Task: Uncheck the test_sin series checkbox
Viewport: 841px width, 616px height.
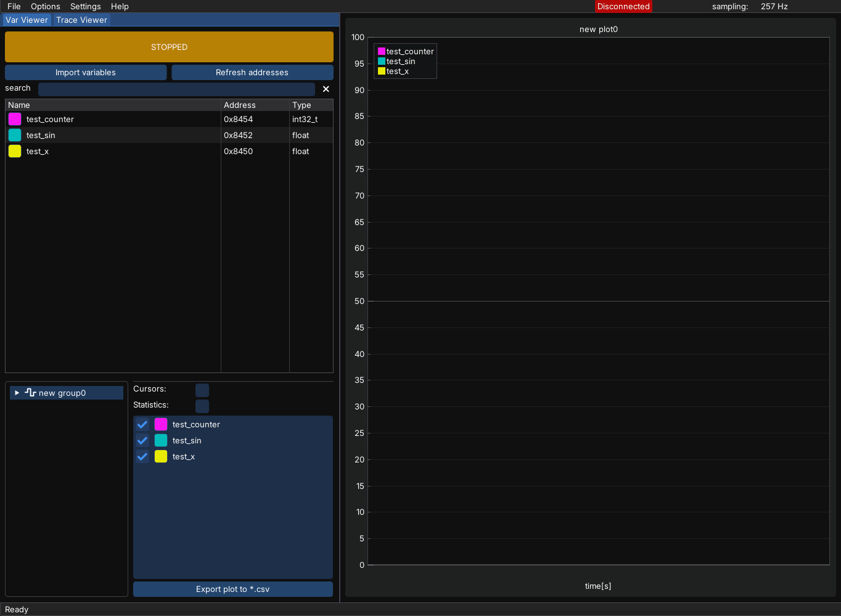Action: tap(142, 440)
